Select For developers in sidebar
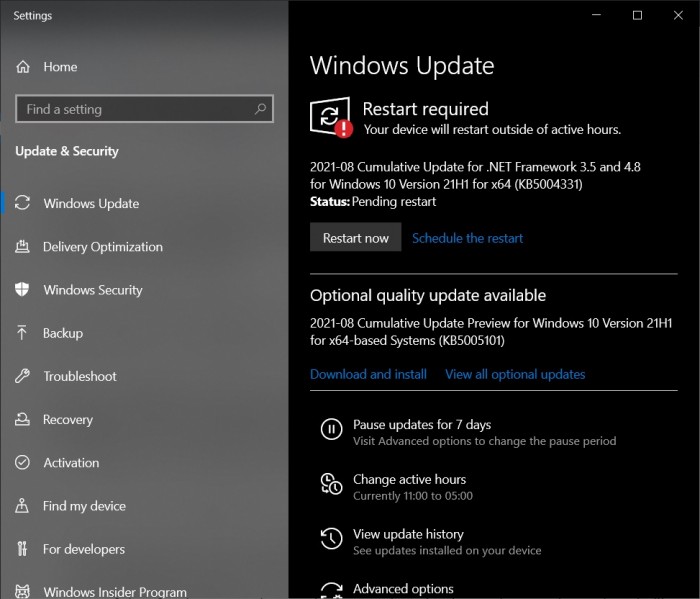This screenshot has height=599, width=700. tap(84, 549)
